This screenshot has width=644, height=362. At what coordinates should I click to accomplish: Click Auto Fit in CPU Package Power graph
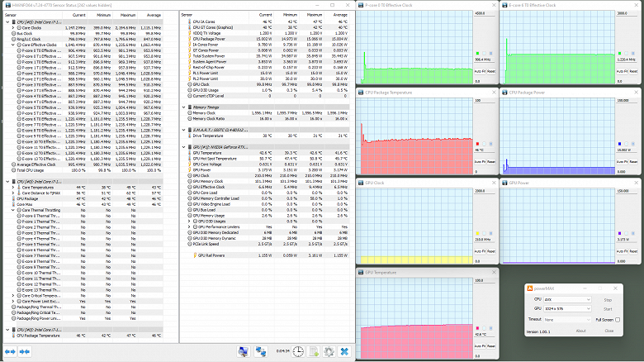coord(622,162)
